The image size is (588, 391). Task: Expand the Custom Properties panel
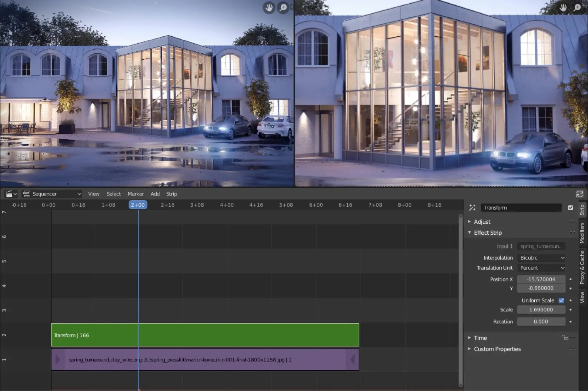[x=497, y=349]
